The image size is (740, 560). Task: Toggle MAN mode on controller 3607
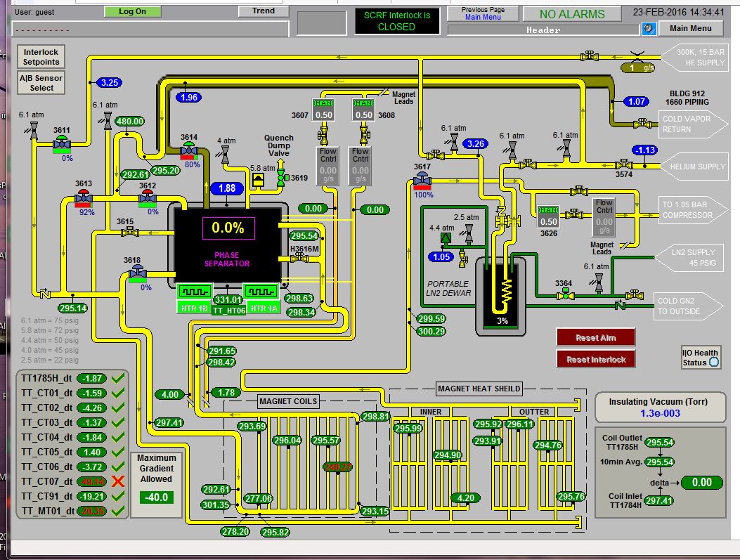[323, 104]
